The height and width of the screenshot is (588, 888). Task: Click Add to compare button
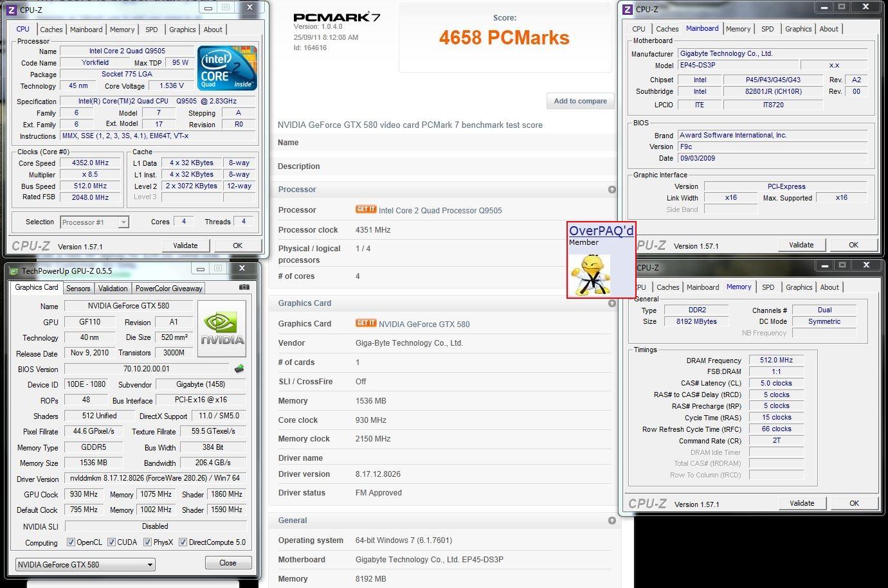[581, 101]
